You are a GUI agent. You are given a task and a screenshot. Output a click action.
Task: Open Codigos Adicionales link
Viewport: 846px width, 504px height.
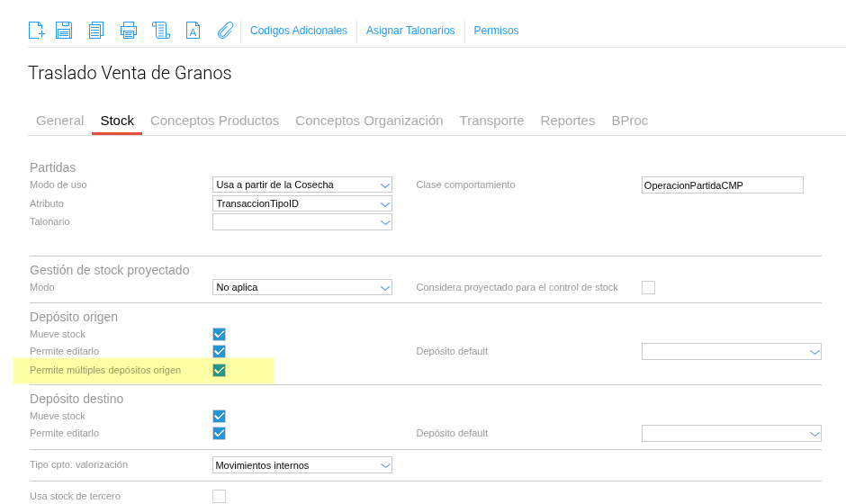click(299, 31)
